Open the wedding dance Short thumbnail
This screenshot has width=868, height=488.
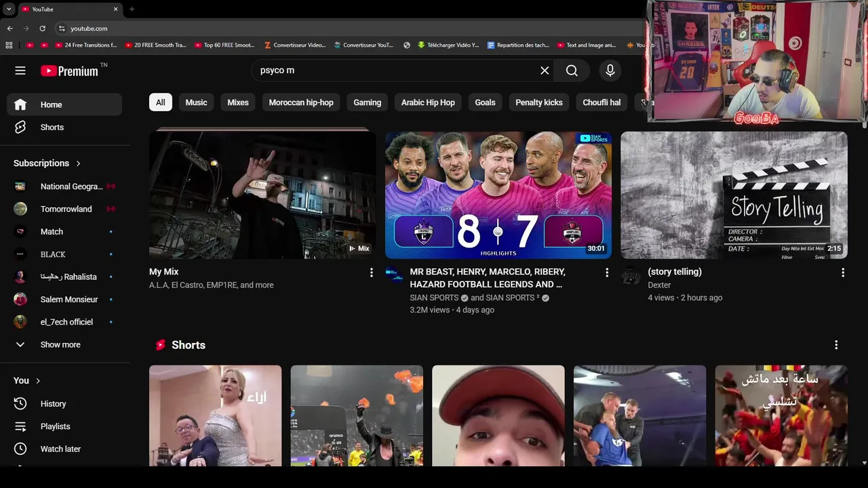tap(215, 415)
